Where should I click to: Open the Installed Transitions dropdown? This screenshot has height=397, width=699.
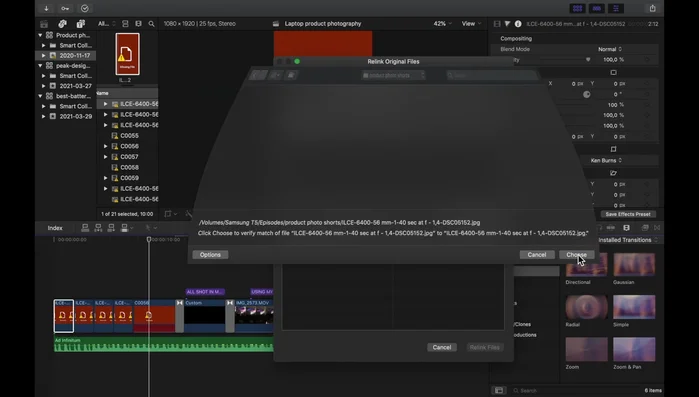(x=628, y=240)
